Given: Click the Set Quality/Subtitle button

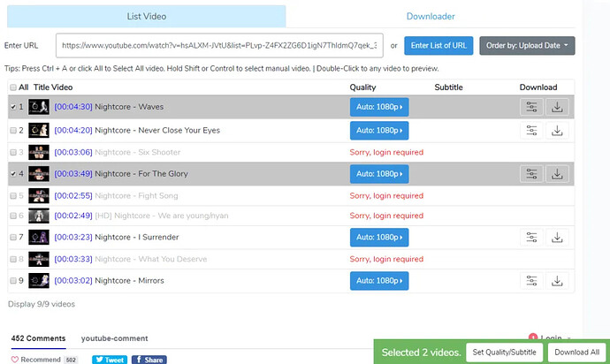Looking at the screenshot, I should pos(505,353).
